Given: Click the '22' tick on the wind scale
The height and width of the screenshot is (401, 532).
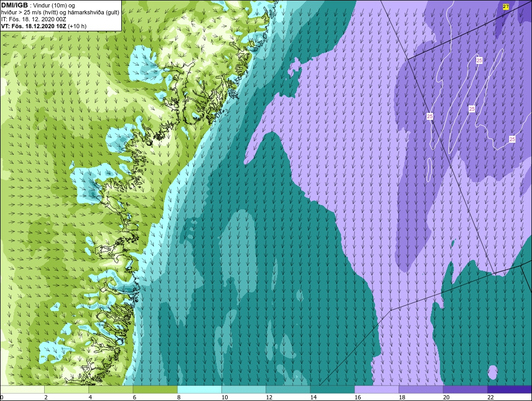Looking at the screenshot, I should pos(491,398).
